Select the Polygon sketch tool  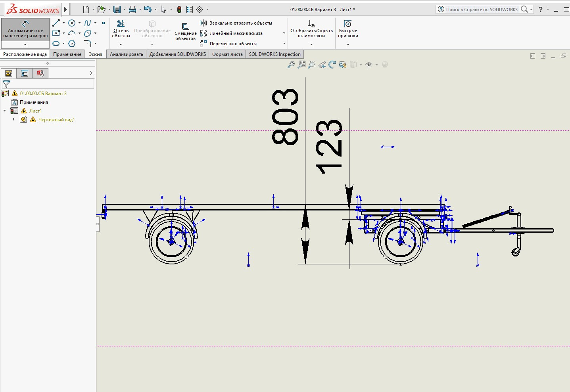click(72, 44)
